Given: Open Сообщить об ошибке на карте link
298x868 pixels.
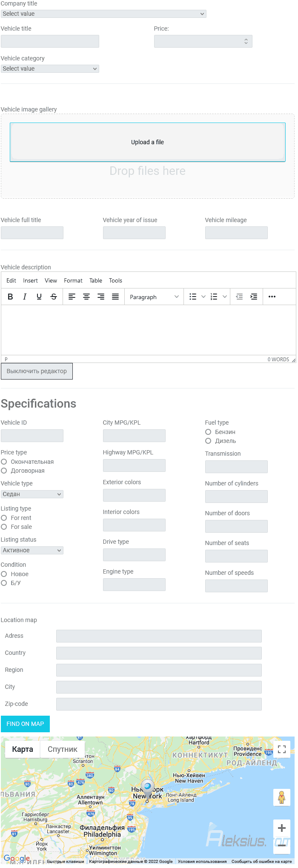Looking at the screenshot, I should click(262, 861).
